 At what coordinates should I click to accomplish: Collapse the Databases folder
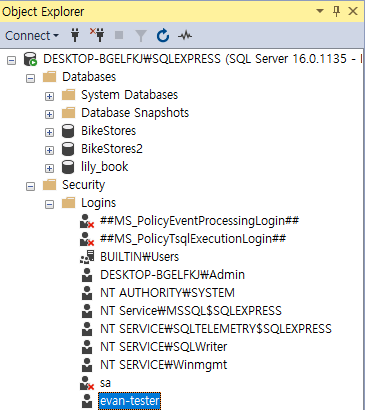coord(30,79)
